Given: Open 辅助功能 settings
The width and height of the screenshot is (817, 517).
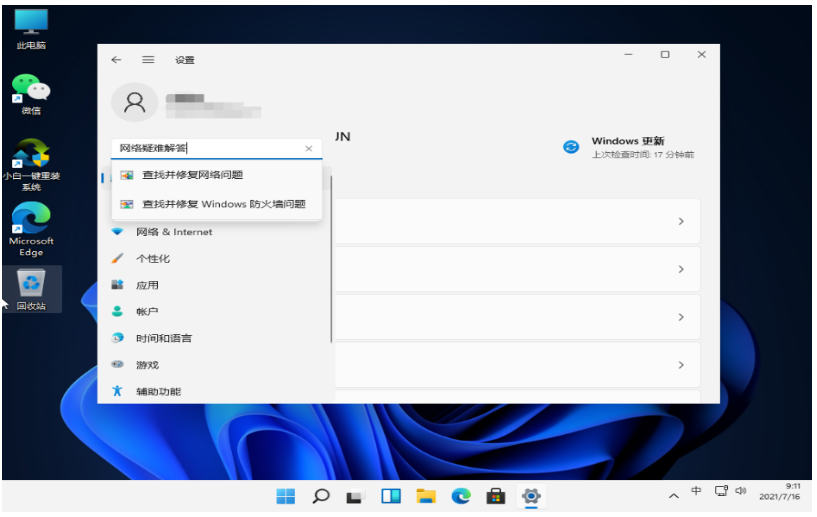Looking at the screenshot, I should [158, 392].
